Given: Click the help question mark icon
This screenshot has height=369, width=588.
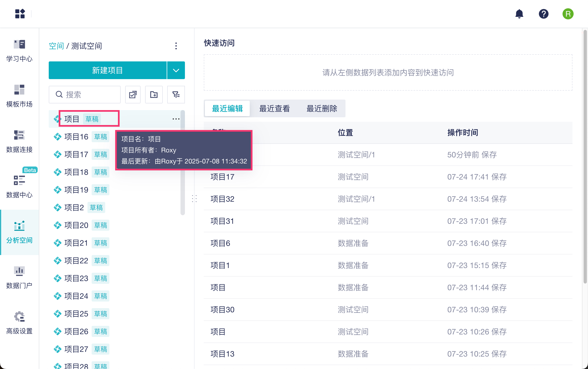Looking at the screenshot, I should tap(543, 14).
